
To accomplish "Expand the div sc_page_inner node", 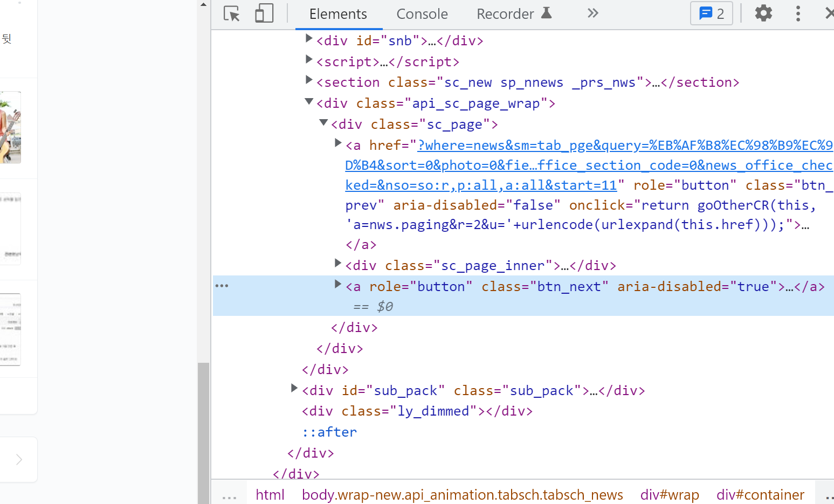I will [x=338, y=263].
